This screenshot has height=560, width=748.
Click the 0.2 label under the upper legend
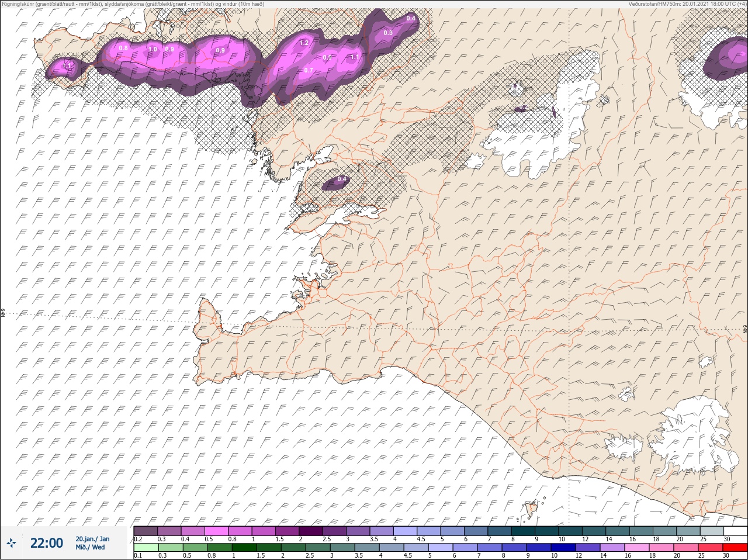(138, 539)
